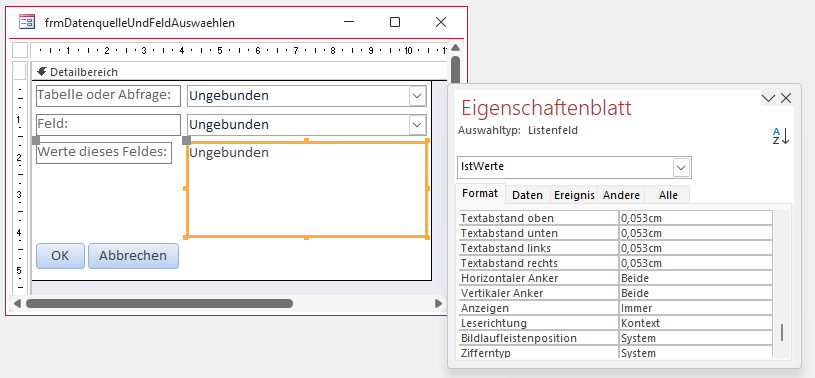The height and width of the screenshot is (378, 815).
Task: Click the form vertical scrollbar up arrow
Action: [x=455, y=47]
